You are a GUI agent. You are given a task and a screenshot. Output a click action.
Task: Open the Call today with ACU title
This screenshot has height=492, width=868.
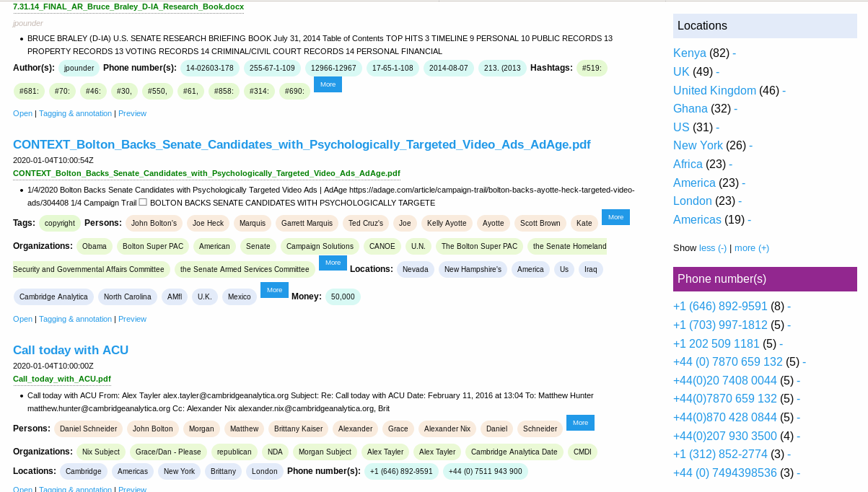71,351
